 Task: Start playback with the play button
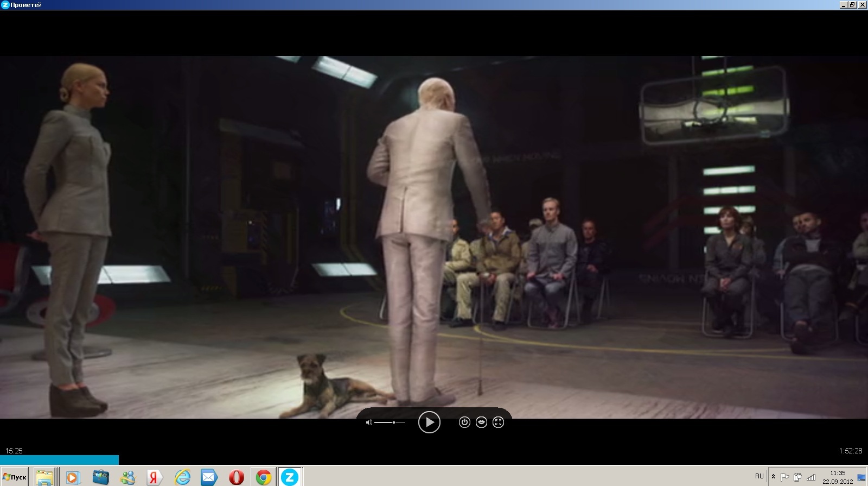point(429,422)
